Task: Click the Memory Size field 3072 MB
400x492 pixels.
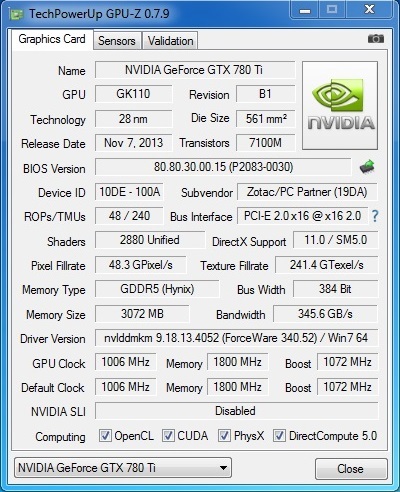Action: pos(142,314)
